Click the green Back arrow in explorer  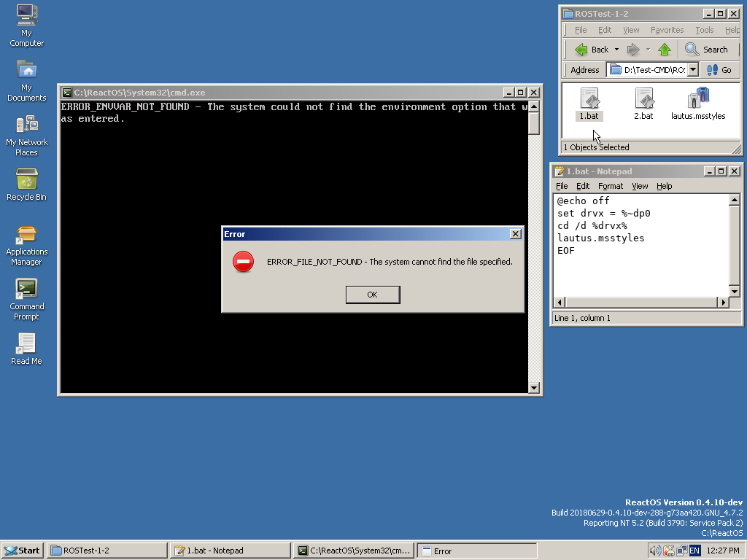click(x=581, y=50)
